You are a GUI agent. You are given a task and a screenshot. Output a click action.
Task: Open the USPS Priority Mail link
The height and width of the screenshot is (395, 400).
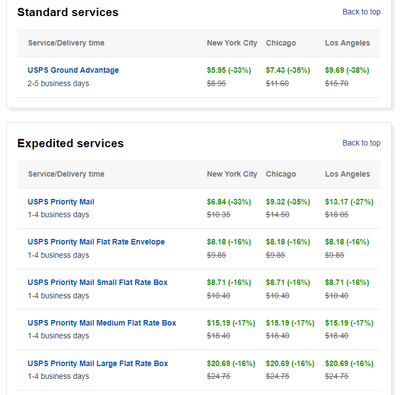tap(61, 202)
